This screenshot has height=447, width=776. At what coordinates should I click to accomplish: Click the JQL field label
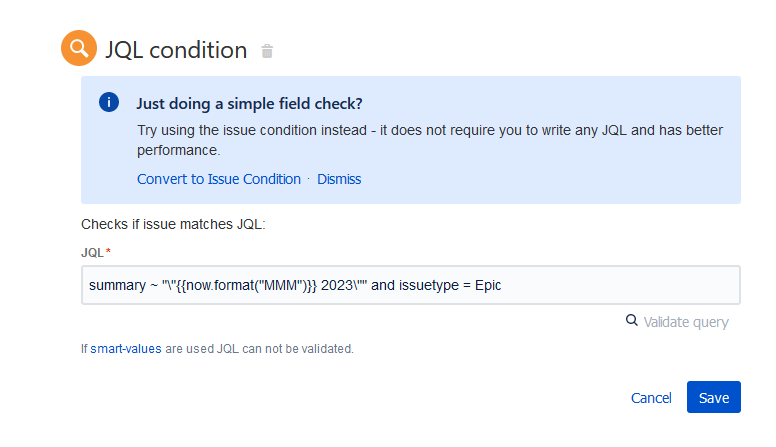coord(92,253)
